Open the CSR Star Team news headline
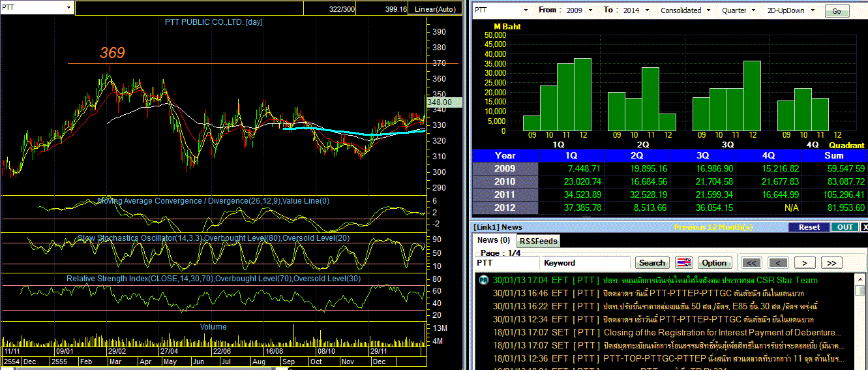Viewport: 868px width, 370px height. tap(710, 280)
